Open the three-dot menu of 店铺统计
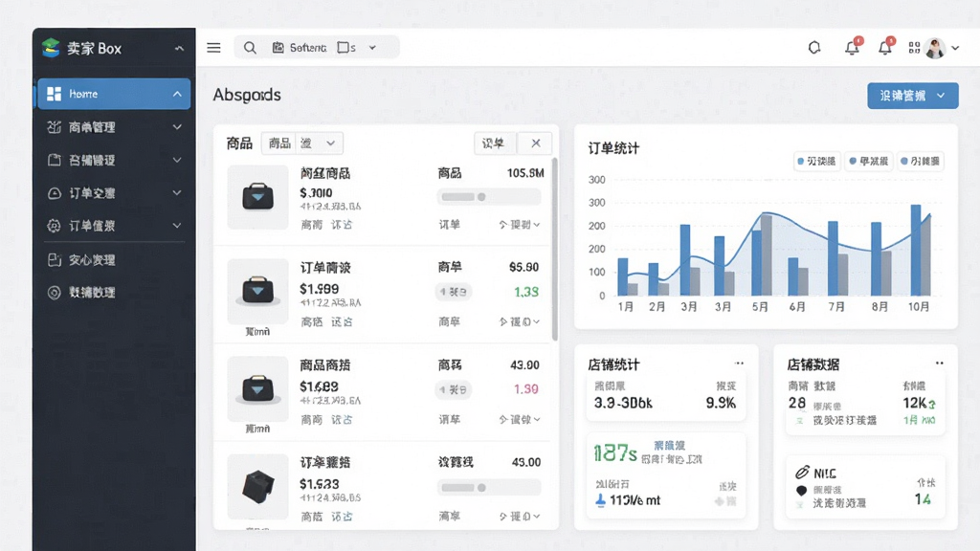 pos(740,363)
